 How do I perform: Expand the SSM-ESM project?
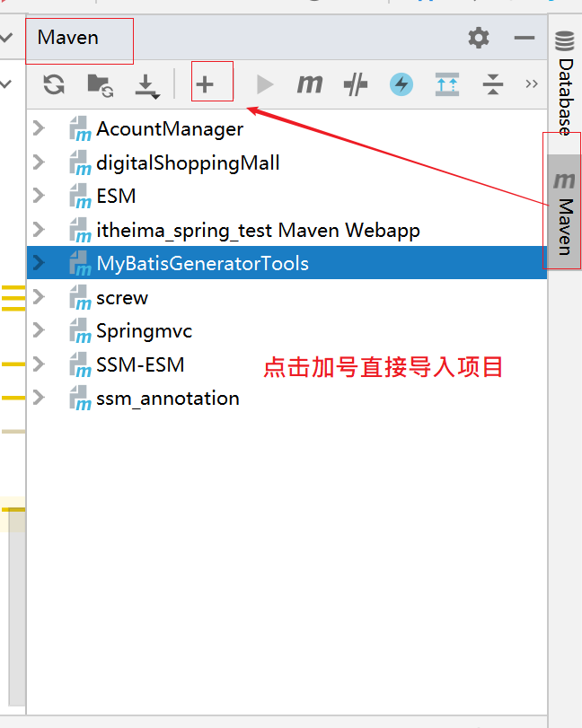tap(39, 364)
